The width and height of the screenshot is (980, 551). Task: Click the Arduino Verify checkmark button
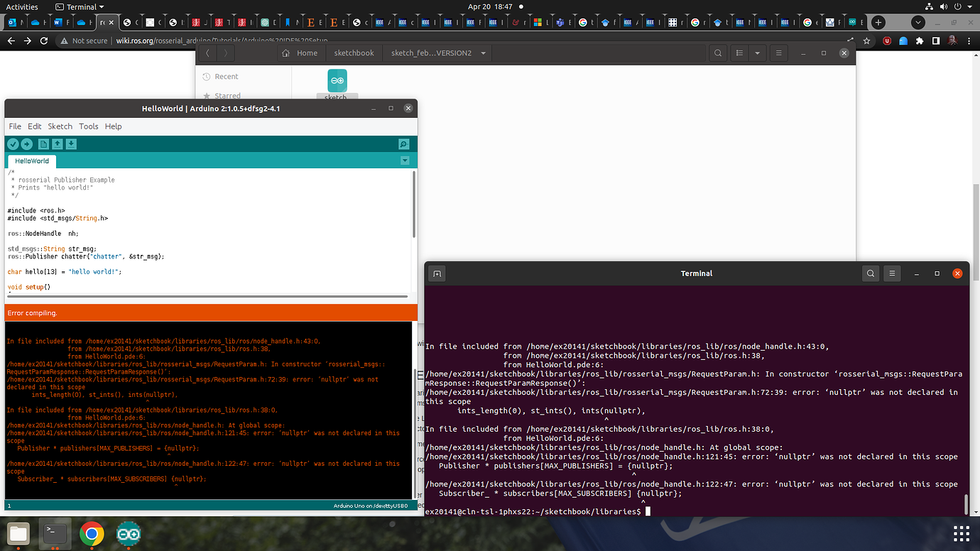pyautogui.click(x=13, y=144)
